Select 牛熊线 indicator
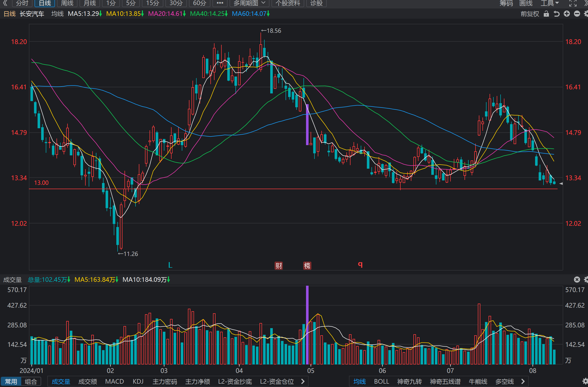 pyautogui.click(x=478, y=382)
